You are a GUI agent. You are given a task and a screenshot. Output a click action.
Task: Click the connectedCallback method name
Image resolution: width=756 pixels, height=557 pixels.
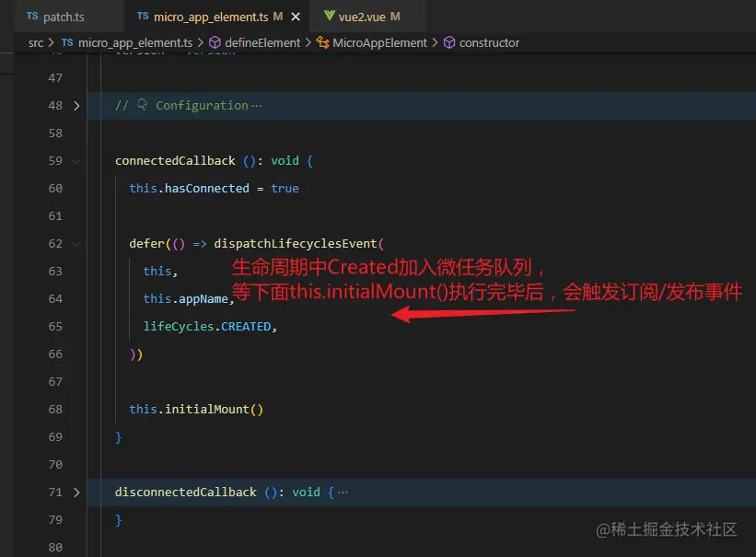[175, 160]
